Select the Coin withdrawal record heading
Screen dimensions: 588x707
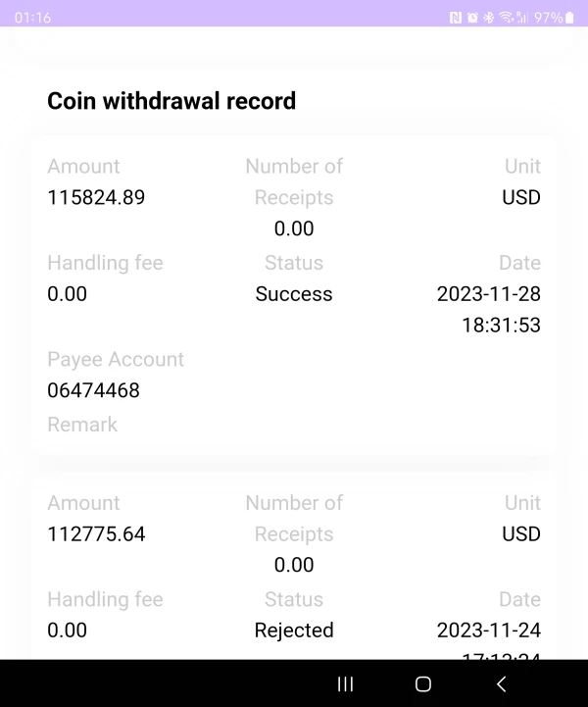click(171, 100)
